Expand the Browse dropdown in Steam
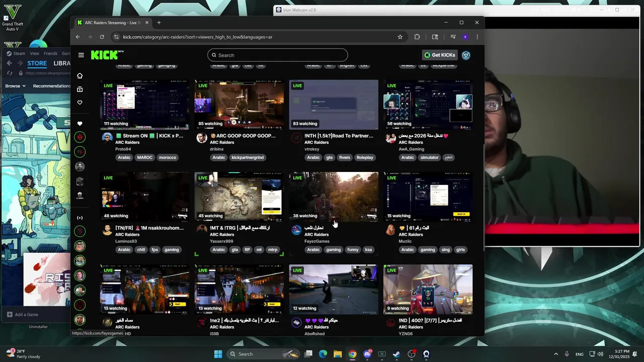The image size is (644, 362). click(x=16, y=86)
